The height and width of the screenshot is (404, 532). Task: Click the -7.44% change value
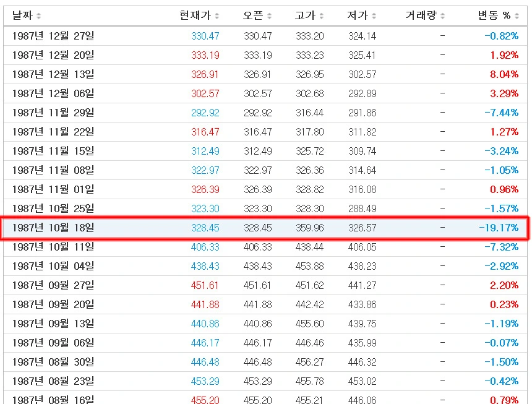tap(502, 113)
